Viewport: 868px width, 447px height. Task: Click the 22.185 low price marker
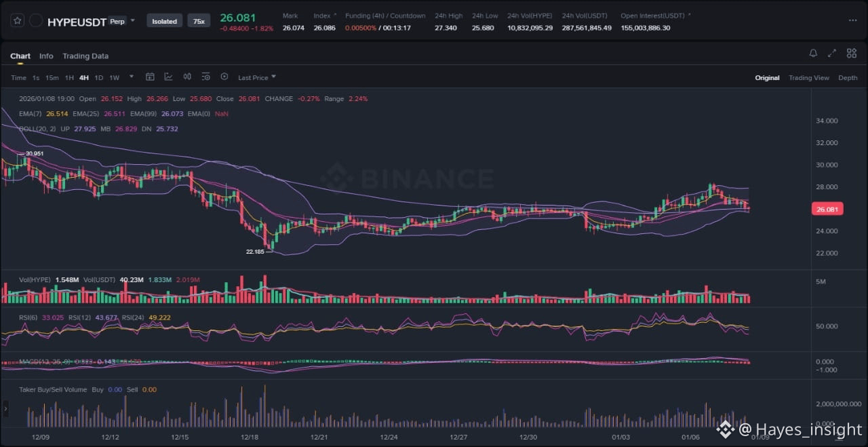[x=255, y=251]
